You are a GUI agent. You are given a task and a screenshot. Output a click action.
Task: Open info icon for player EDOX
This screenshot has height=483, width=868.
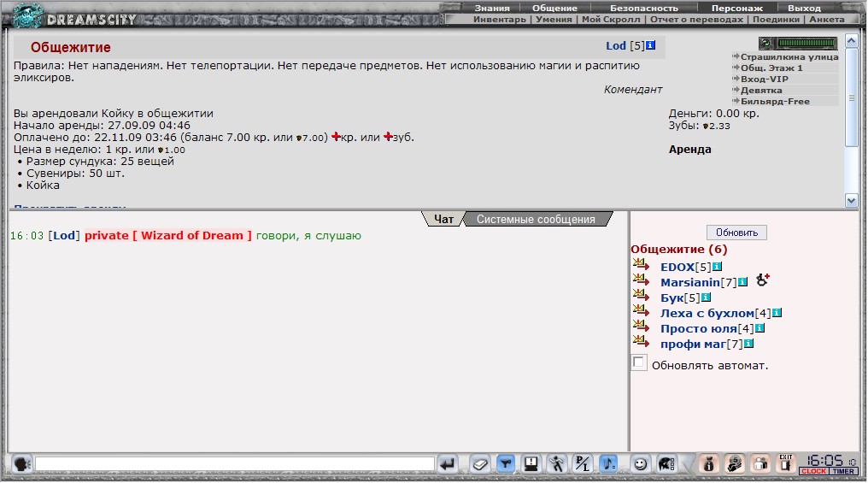[x=717, y=267]
